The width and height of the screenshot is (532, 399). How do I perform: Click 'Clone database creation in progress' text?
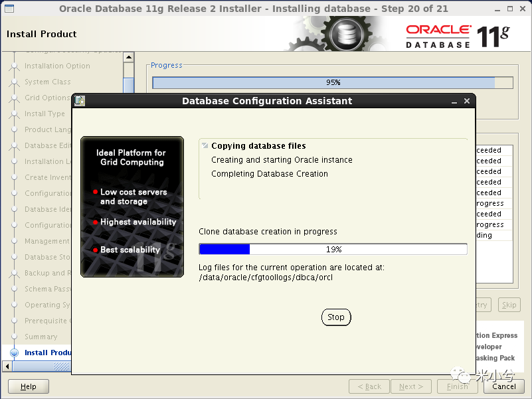coord(268,232)
